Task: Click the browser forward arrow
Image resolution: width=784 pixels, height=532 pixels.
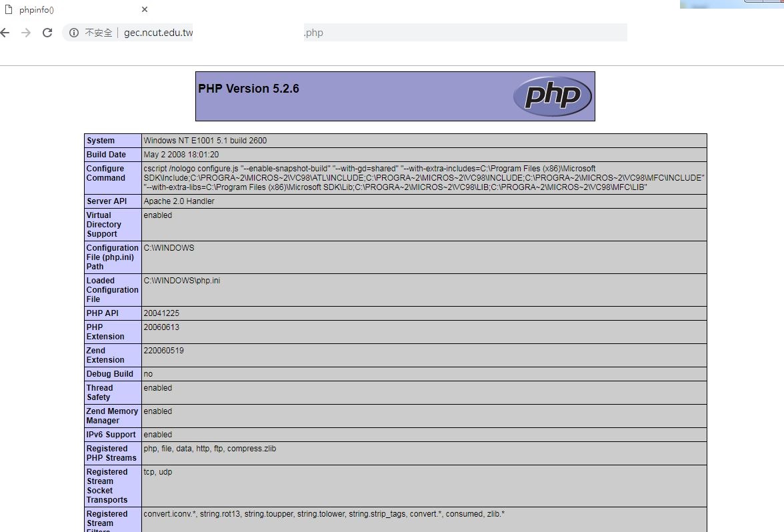Action: coord(26,33)
